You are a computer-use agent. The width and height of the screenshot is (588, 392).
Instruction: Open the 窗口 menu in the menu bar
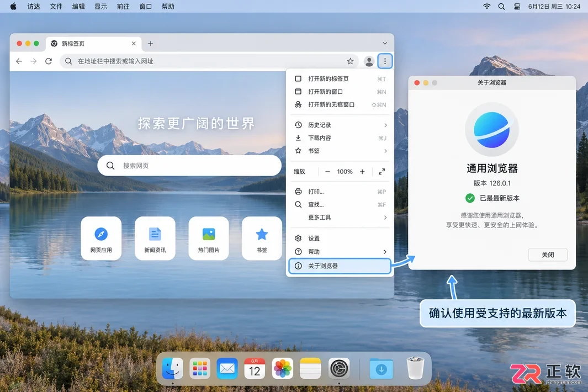click(x=146, y=7)
